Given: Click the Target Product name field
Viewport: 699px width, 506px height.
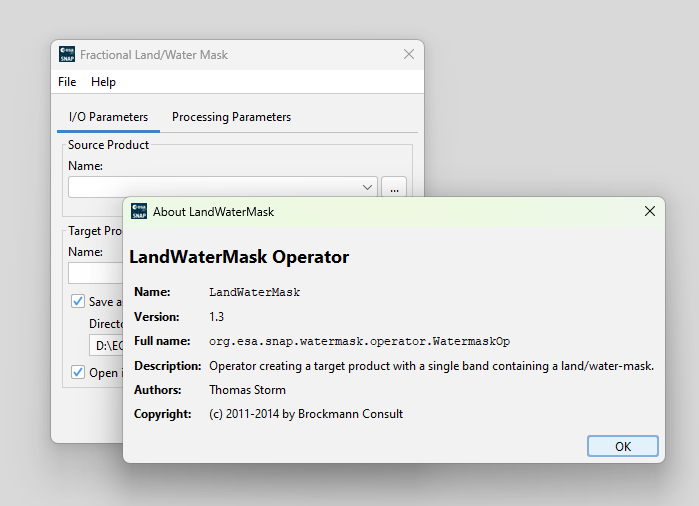Looking at the screenshot, I should (x=95, y=273).
